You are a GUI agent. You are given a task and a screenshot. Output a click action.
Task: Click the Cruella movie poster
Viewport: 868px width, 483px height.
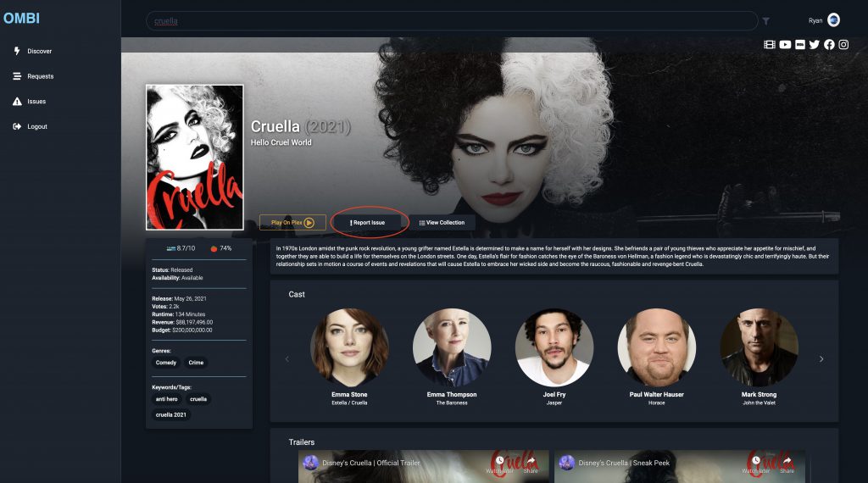[195, 157]
